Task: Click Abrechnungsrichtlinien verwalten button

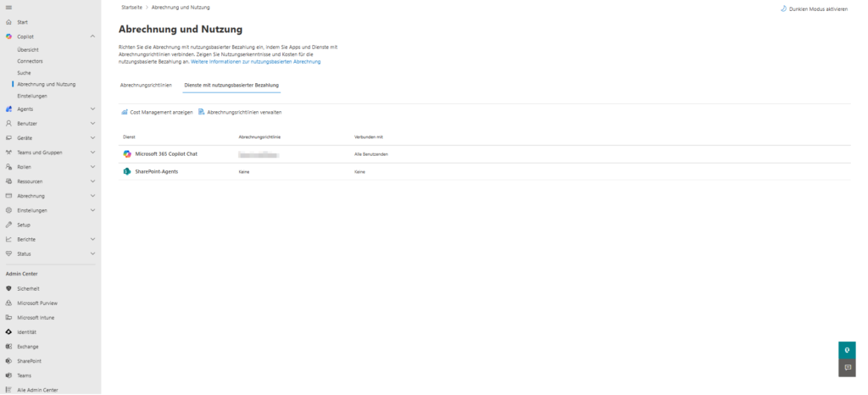Action: [x=240, y=112]
